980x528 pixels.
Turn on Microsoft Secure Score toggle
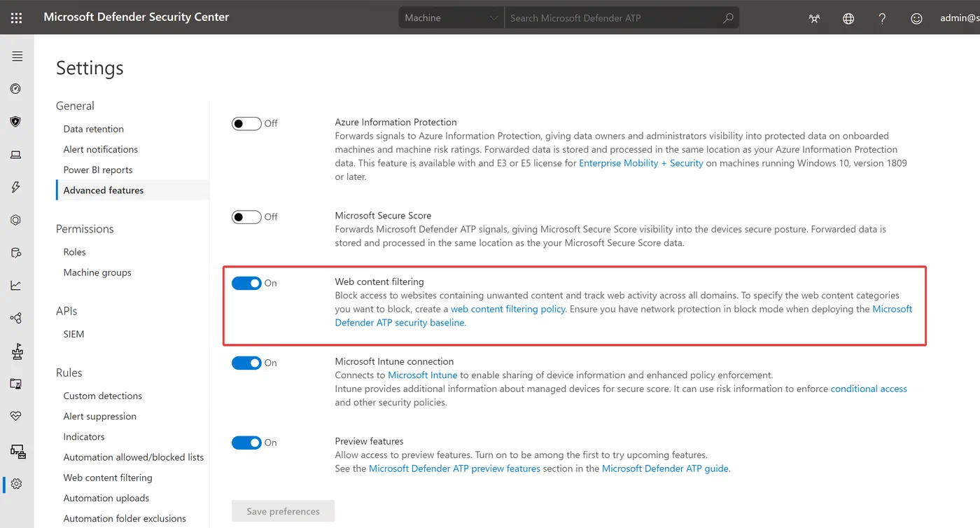point(246,217)
